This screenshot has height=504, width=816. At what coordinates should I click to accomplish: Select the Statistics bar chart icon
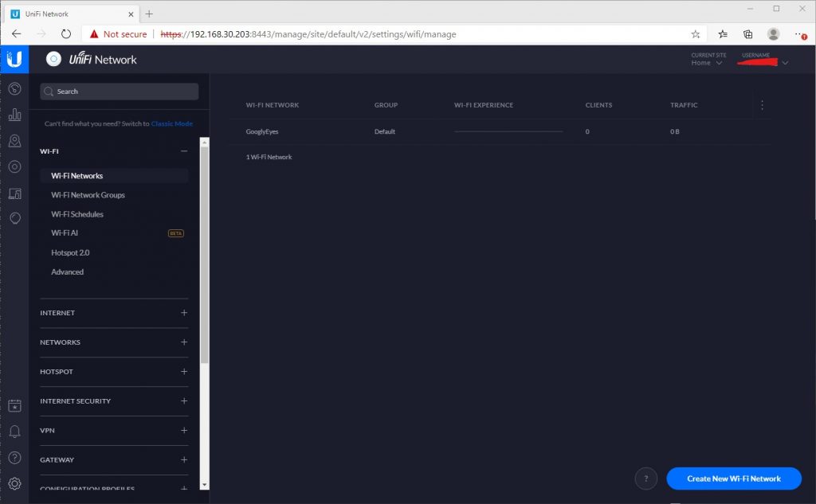click(x=14, y=114)
